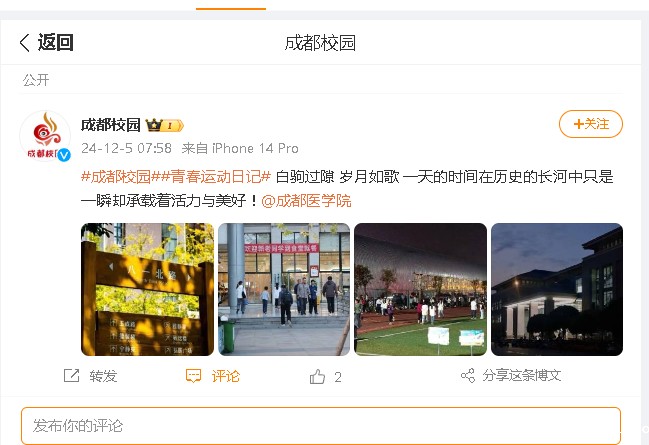The height and width of the screenshot is (445, 649).
Task: Open the @成都医学院 mention link
Action: point(306,201)
